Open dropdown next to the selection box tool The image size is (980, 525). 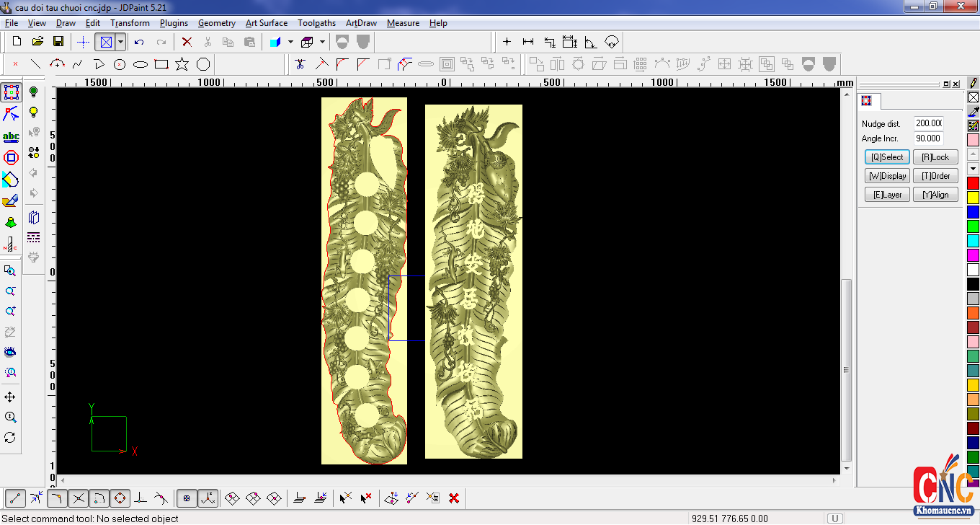(x=120, y=42)
